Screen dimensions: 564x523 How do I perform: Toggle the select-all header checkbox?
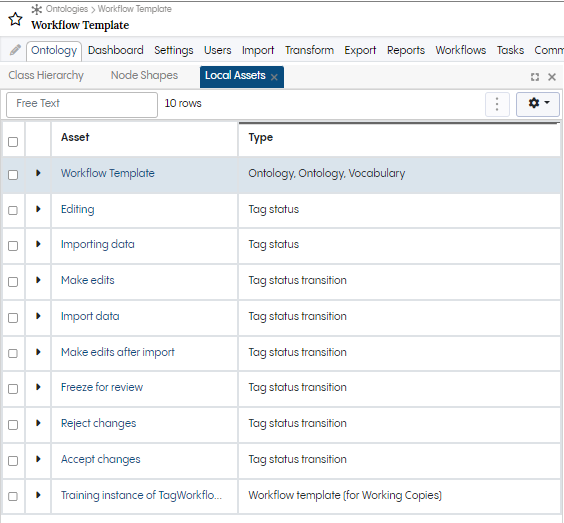point(13,142)
